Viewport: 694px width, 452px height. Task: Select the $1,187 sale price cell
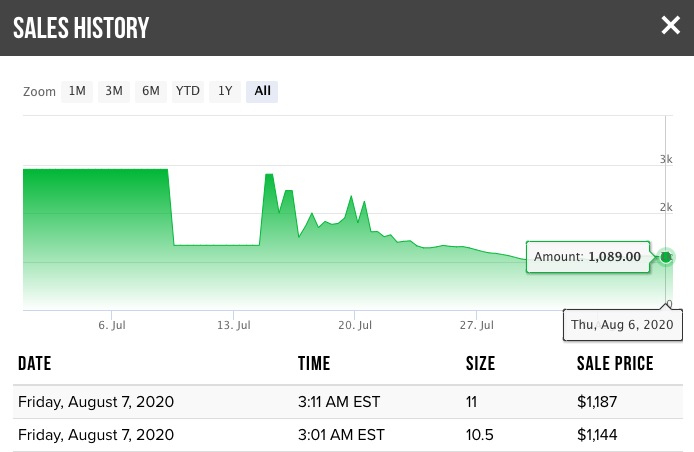click(598, 402)
